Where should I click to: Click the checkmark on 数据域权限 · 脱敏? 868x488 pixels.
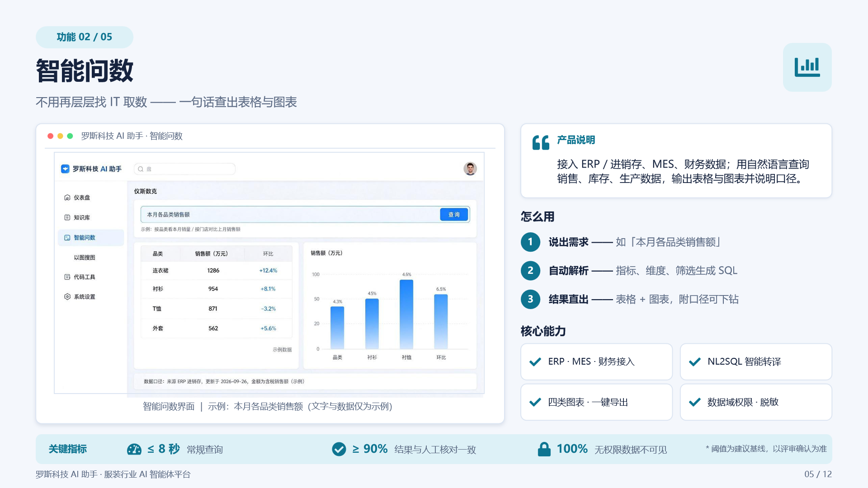[x=695, y=402]
